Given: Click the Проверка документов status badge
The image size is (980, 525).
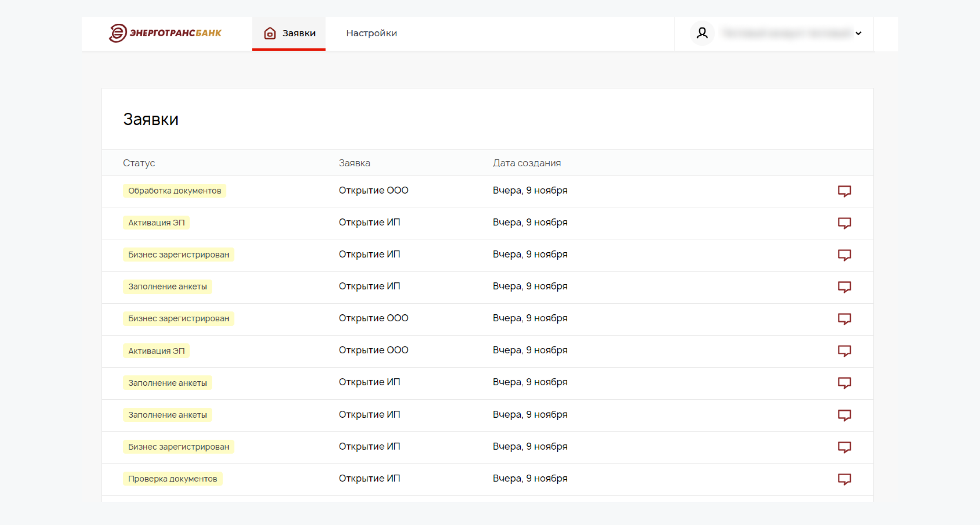Looking at the screenshot, I should (x=172, y=478).
